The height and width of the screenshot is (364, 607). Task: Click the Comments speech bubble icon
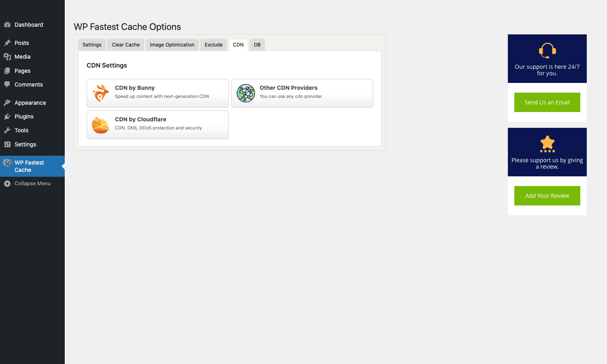coord(7,85)
